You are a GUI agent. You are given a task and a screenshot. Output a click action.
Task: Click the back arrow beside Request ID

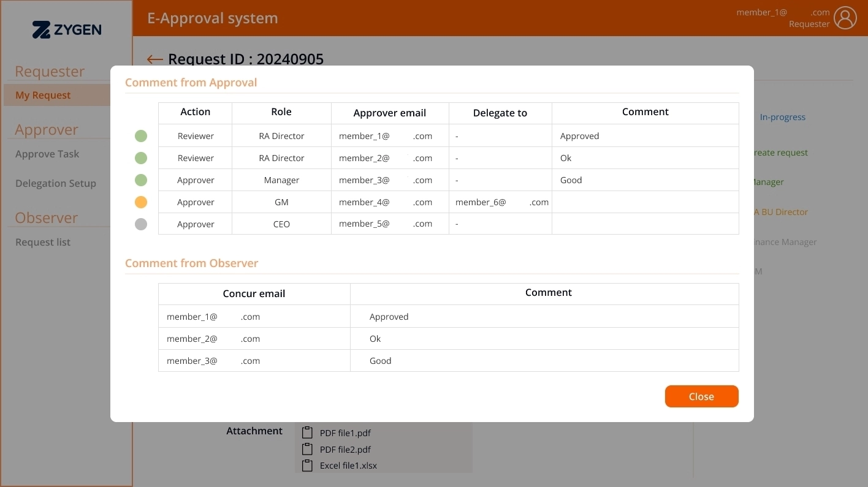(154, 59)
